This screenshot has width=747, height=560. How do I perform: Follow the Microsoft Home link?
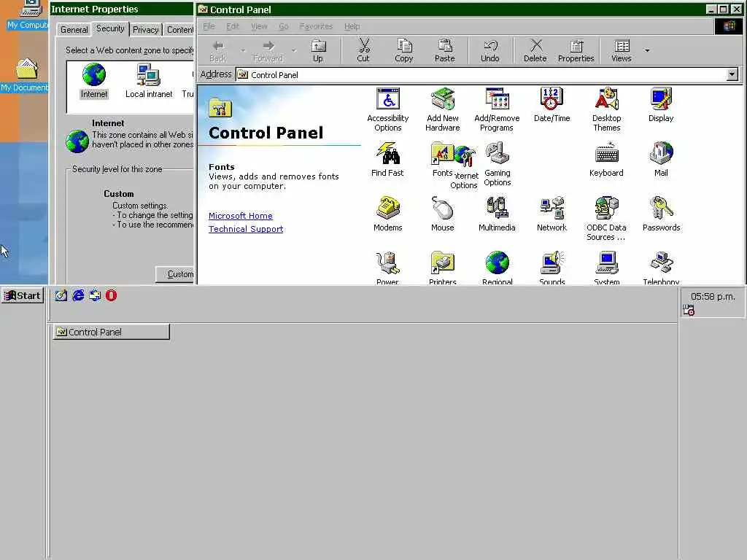click(241, 216)
